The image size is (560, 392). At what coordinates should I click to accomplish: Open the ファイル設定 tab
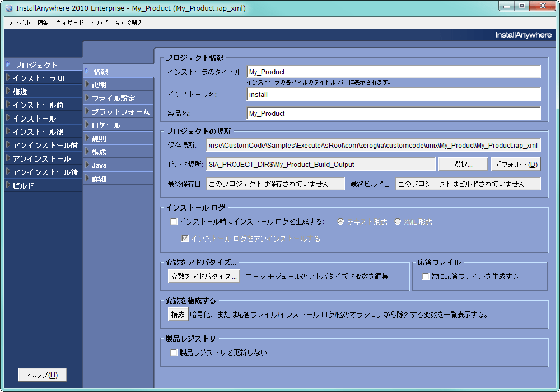pyautogui.click(x=109, y=97)
